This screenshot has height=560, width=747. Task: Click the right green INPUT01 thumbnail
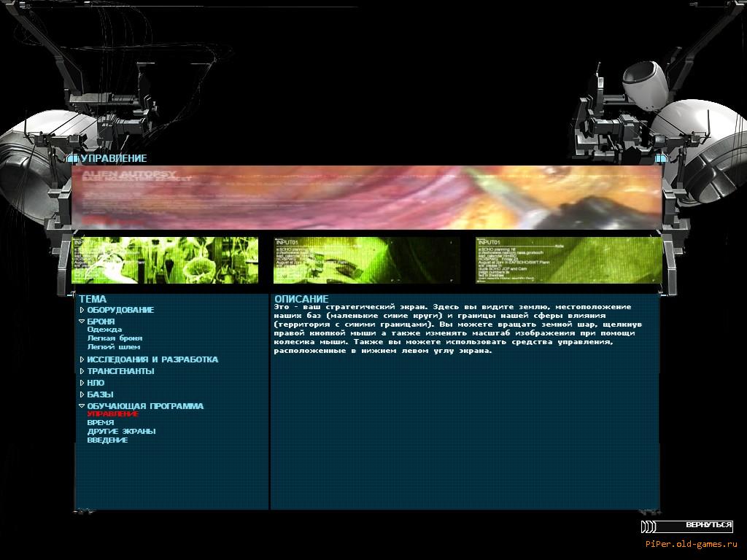(x=568, y=260)
